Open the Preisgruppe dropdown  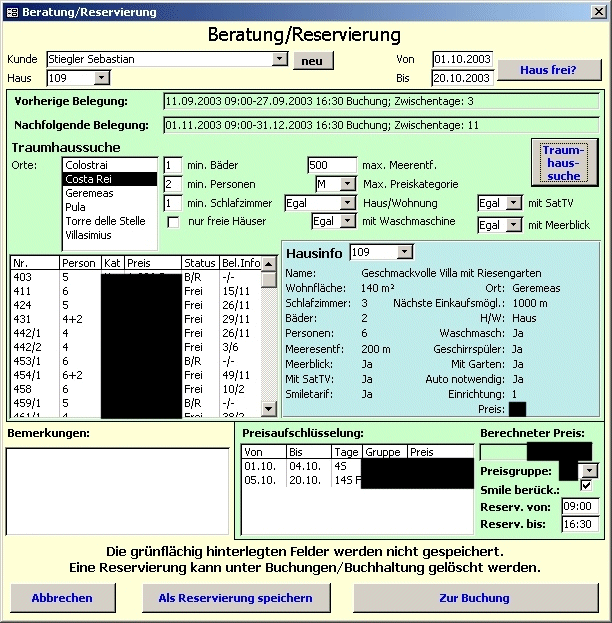click(589, 471)
